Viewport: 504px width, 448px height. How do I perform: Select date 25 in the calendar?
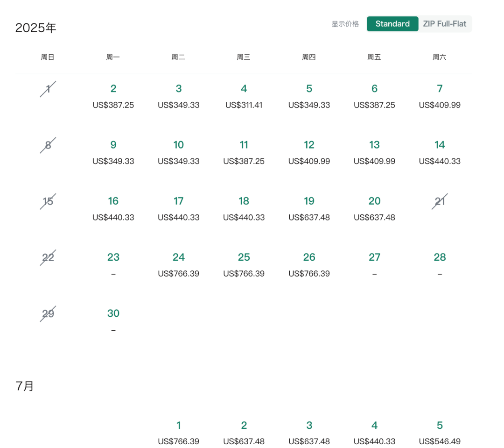coord(244,264)
